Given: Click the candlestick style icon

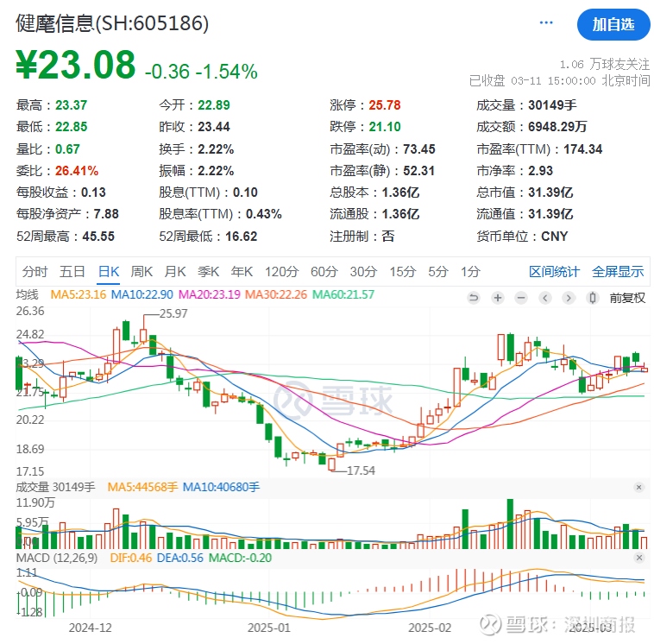Looking at the screenshot, I should click(592, 298).
